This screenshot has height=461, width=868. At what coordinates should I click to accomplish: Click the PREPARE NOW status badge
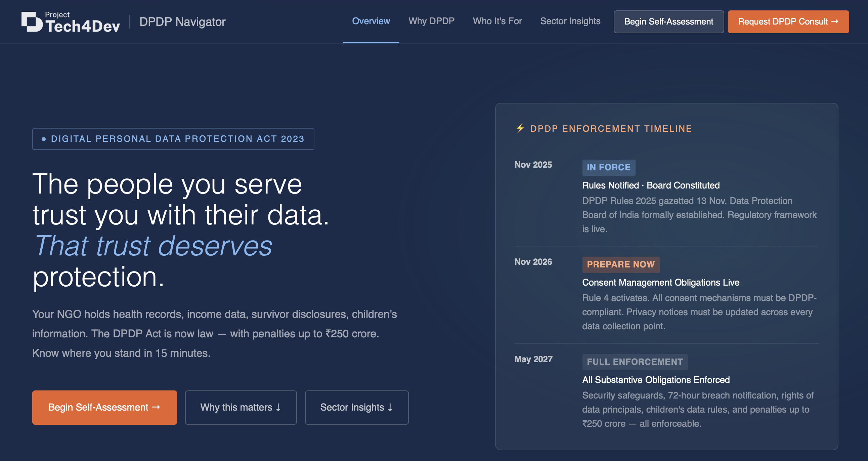tap(621, 264)
